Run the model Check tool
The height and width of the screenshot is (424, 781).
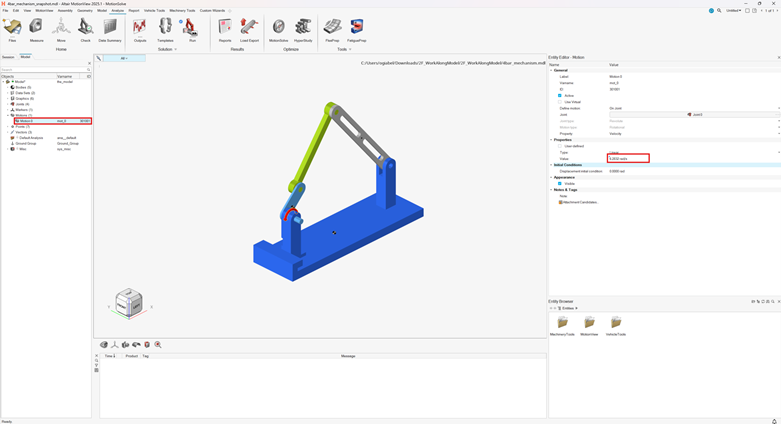[x=86, y=27]
